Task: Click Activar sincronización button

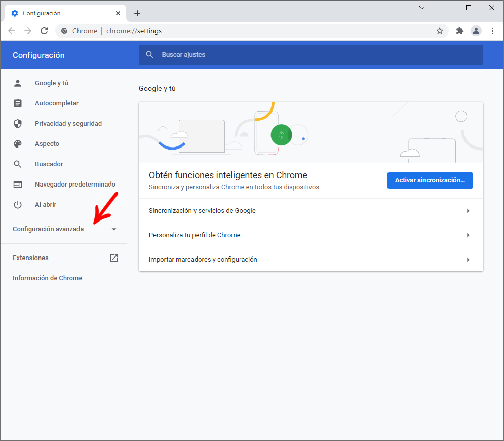Action: 430,180
